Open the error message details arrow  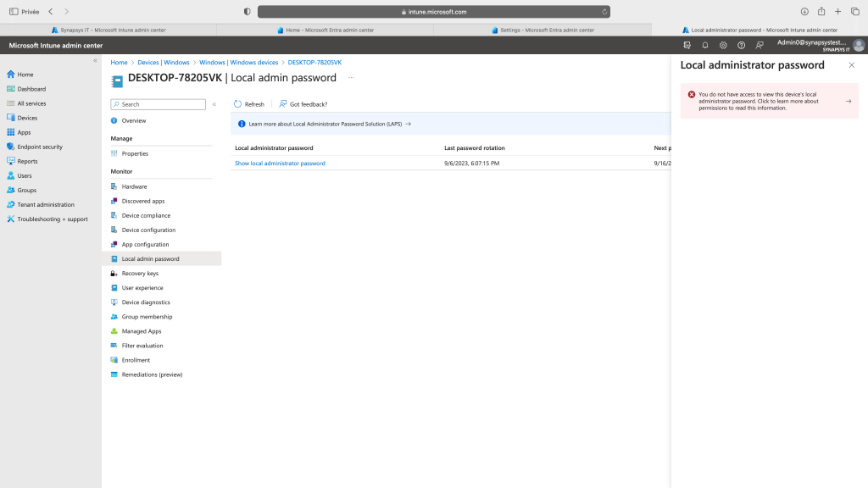tap(849, 101)
